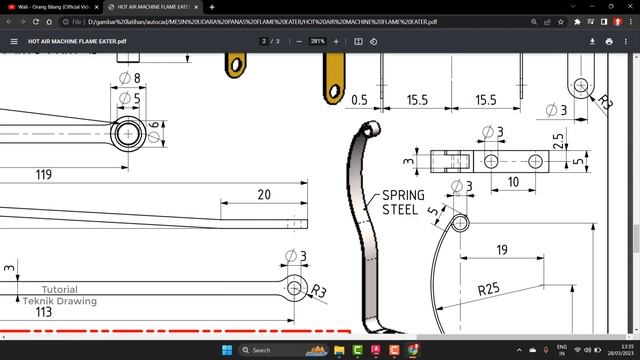
Task: Expand the tab search chevron
Action: [x=573, y=7]
